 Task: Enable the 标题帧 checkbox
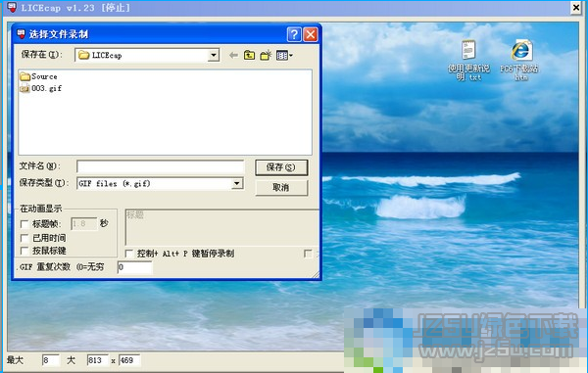pyautogui.click(x=24, y=224)
